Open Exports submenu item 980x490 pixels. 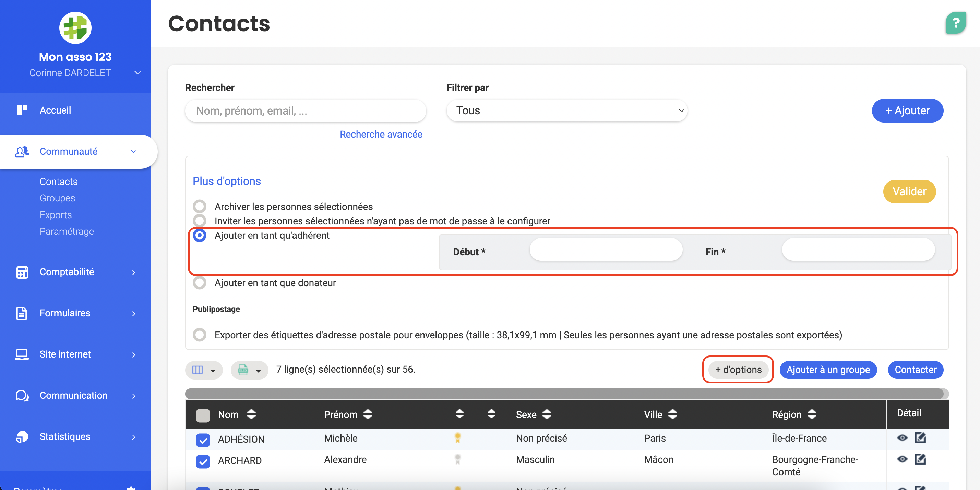56,215
